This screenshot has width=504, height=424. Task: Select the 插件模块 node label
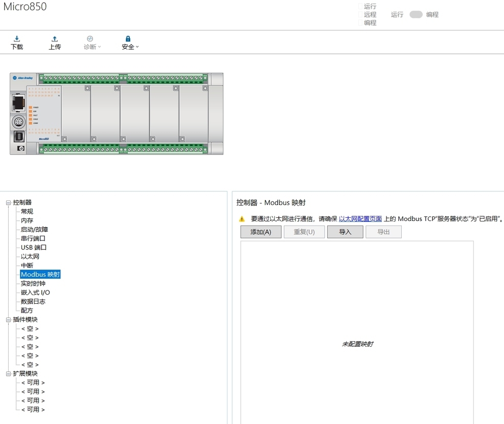point(25,320)
